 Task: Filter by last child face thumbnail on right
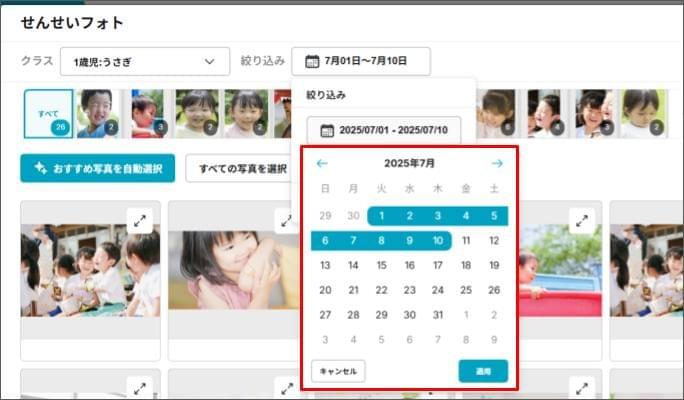coord(640,114)
